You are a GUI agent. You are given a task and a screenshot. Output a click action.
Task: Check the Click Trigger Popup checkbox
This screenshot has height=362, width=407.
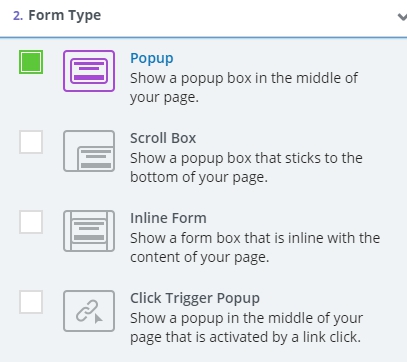pyautogui.click(x=31, y=302)
